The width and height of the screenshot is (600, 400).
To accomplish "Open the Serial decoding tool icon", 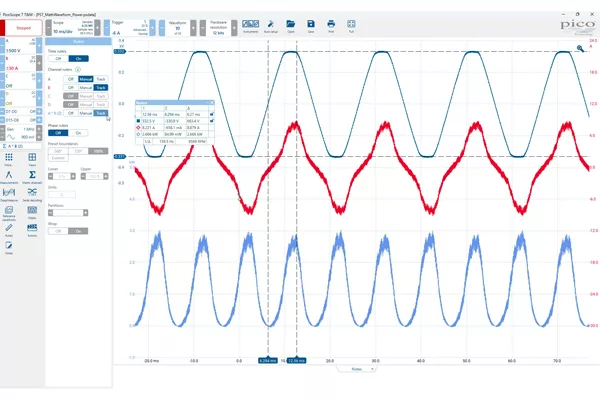I will click(32, 194).
